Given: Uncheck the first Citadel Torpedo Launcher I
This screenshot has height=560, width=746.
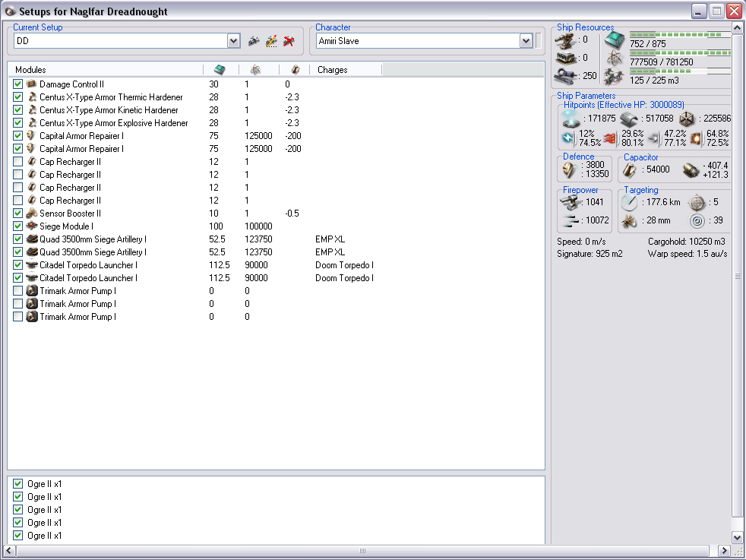Looking at the screenshot, I should coord(18,265).
